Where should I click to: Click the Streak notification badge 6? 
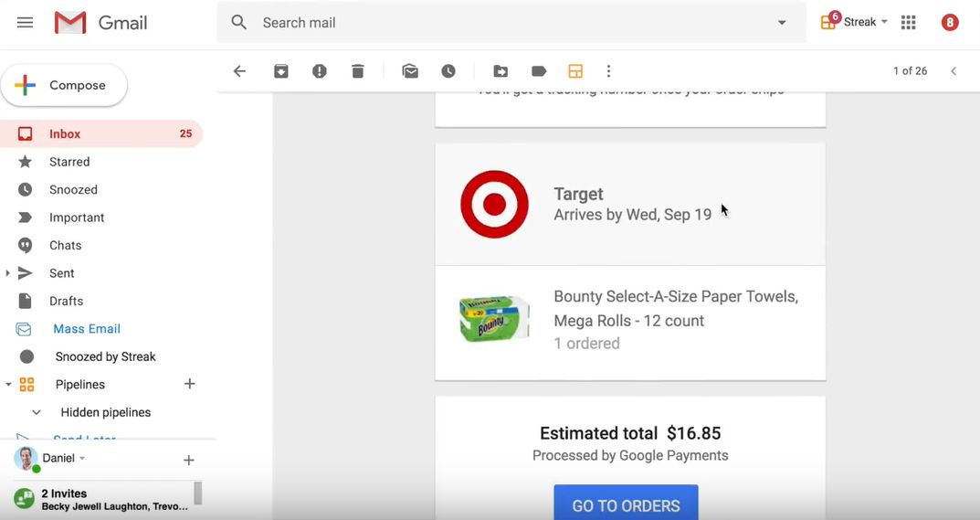pyautogui.click(x=835, y=16)
